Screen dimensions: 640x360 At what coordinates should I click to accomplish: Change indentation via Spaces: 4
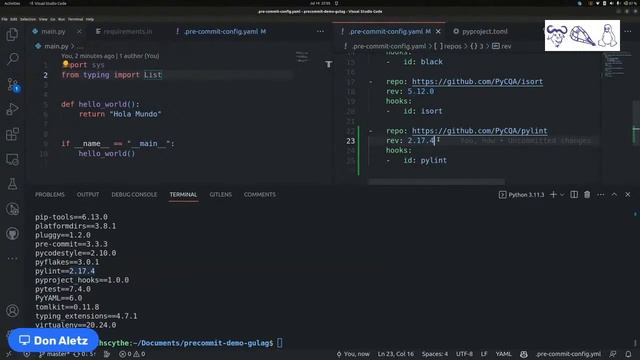click(435, 354)
